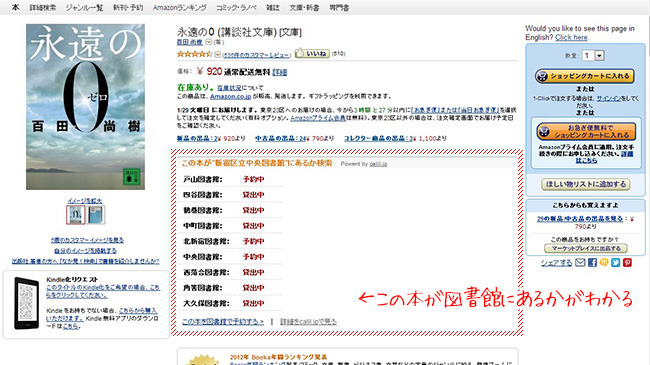Share via the yellow speech-bubble icon

click(x=604, y=263)
